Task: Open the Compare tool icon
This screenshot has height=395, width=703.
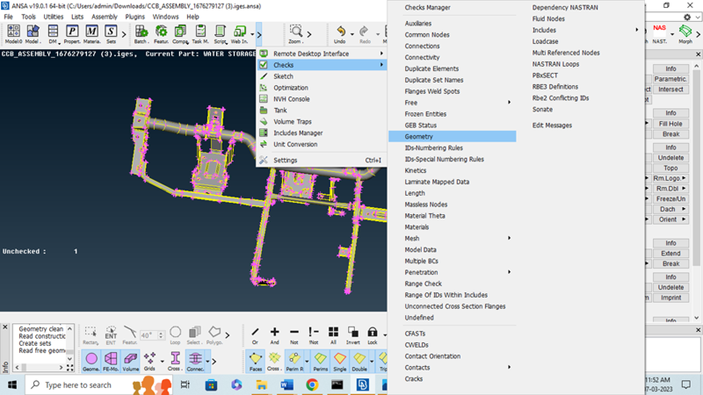Action: click(x=180, y=34)
